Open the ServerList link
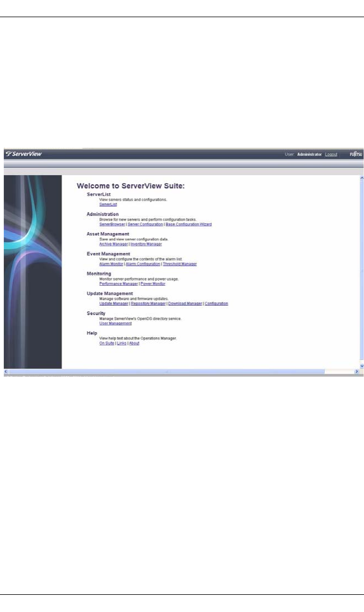The height and width of the screenshot is (612, 364). 108,204
